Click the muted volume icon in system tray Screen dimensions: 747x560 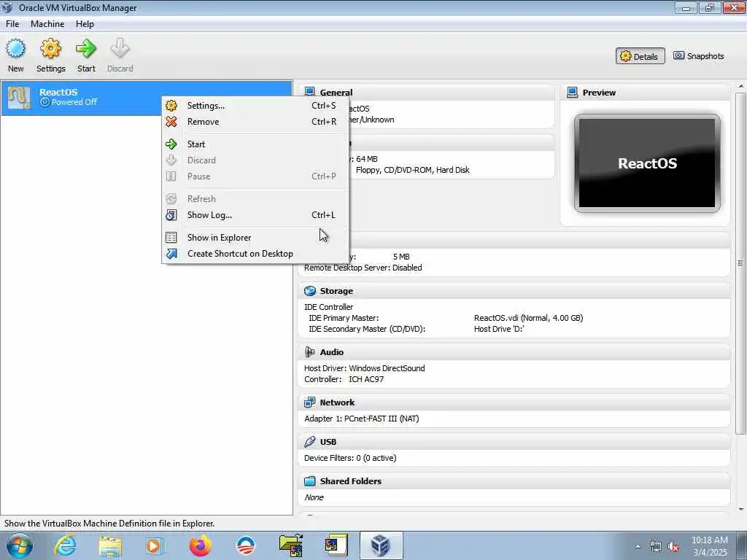[x=673, y=547]
